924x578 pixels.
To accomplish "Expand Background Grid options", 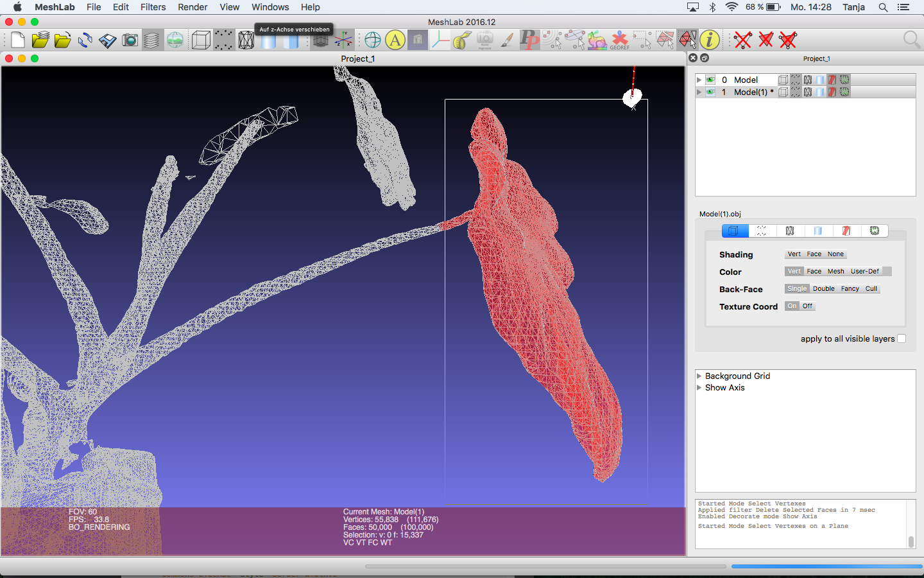I will pyautogui.click(x=699, y=376).
